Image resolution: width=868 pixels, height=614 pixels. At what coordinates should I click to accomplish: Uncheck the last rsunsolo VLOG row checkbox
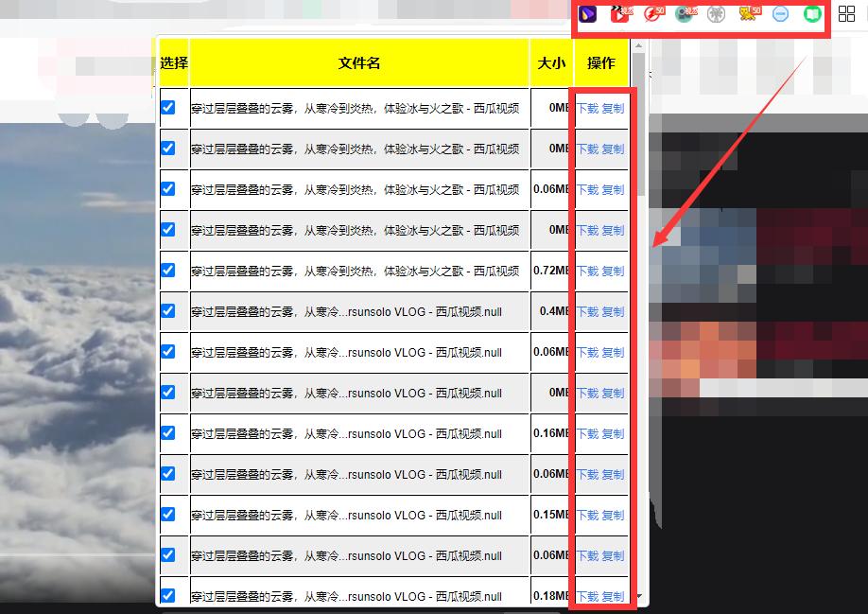(169, 596)
